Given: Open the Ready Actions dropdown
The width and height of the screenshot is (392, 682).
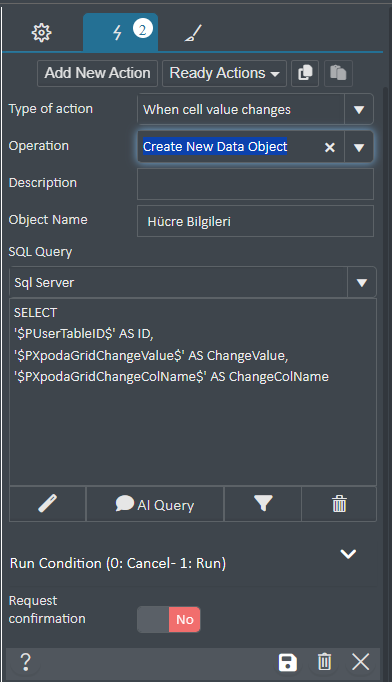Looking at the screenshot, I should click(x=224, y=73).
